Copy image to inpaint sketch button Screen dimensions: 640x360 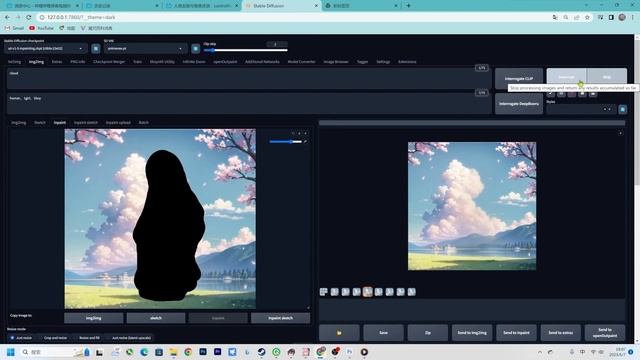click(280, 318)
